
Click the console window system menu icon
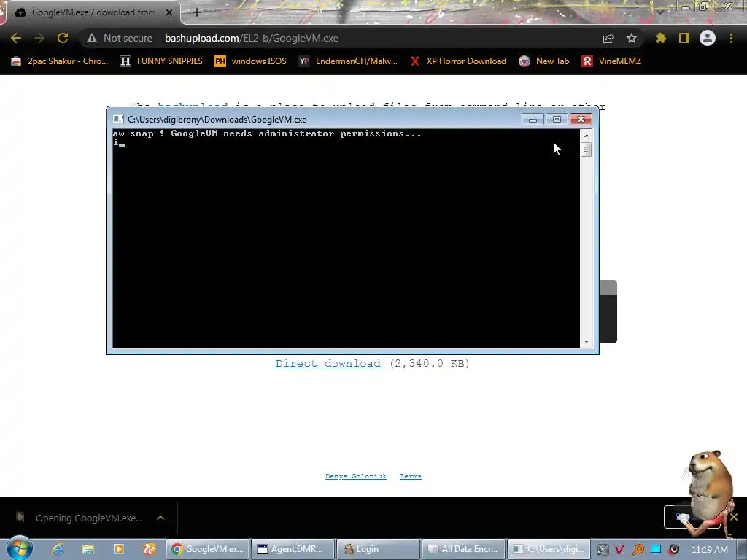coord(118,119)
